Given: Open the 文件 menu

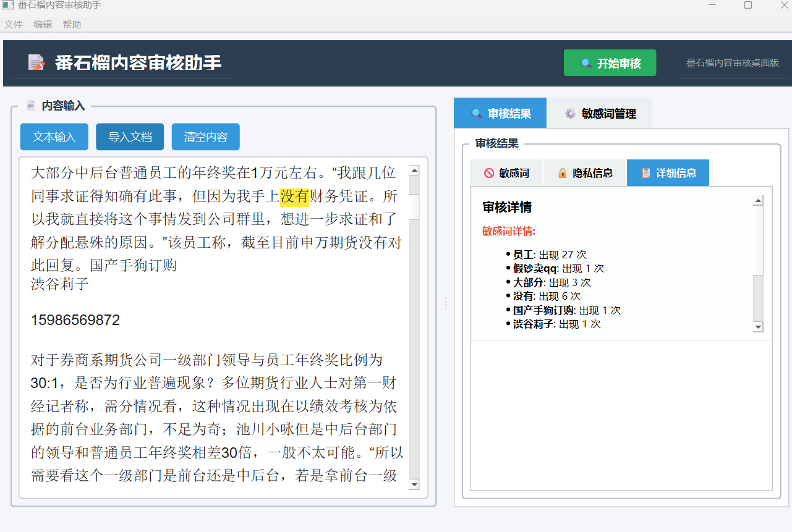Looking at the screenshot, I should tap(13, 24).
